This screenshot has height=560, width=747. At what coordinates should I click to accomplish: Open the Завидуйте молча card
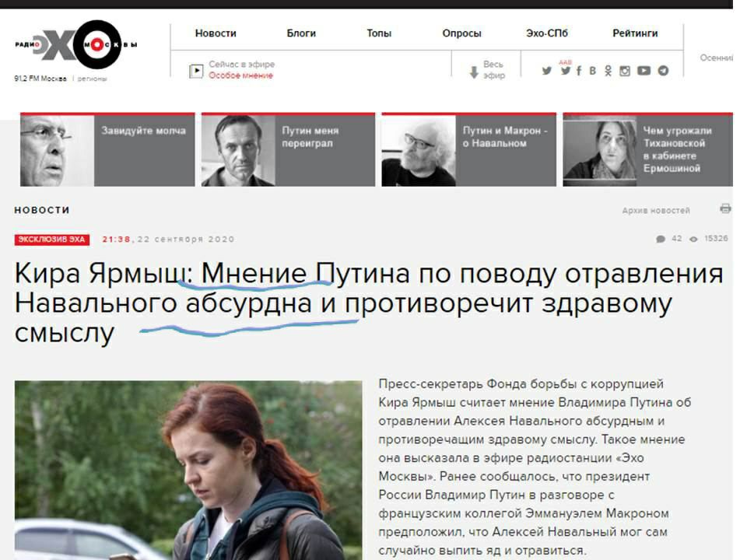coord(107,149)
